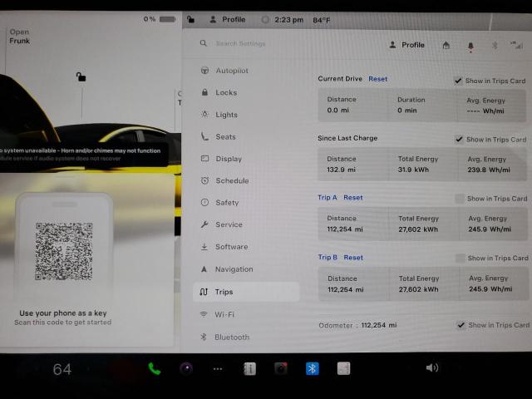Screen dimensions: 532x399
Task: Tap the unlock padlock icon in status bar
Action: point(191,19)
